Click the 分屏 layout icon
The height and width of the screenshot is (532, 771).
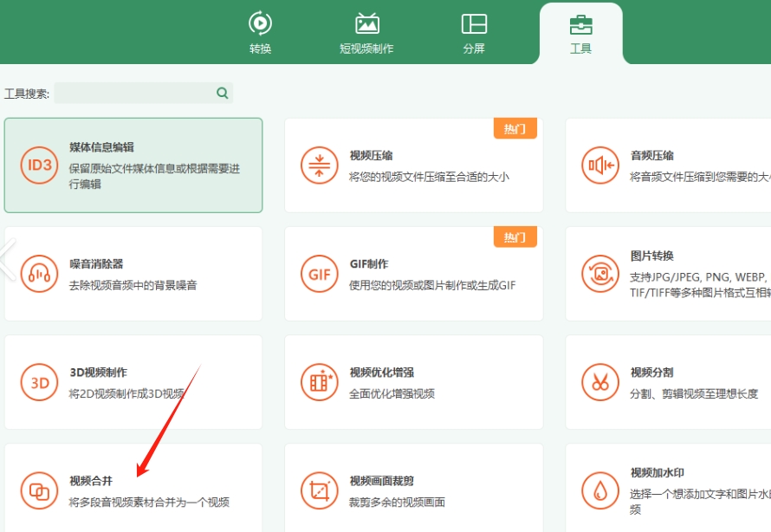(474, 23)
